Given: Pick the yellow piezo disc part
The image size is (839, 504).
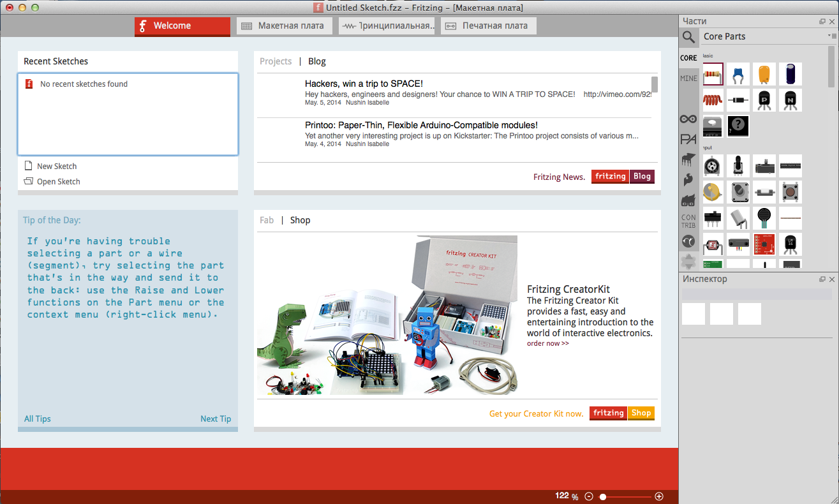Looking at the screenshot, I should pyautogui.click(x=713, y=191).
